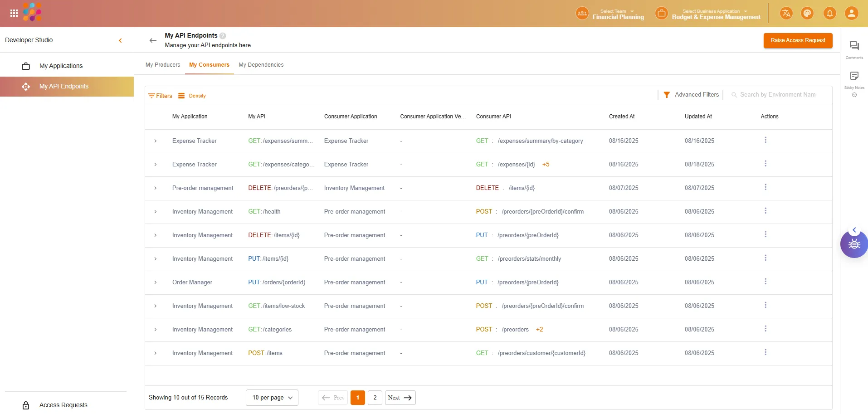Viewport: 868px width, 414px height.
Task: Collapse the Developer Studio sidebar
Action: [x=120, y=40]
